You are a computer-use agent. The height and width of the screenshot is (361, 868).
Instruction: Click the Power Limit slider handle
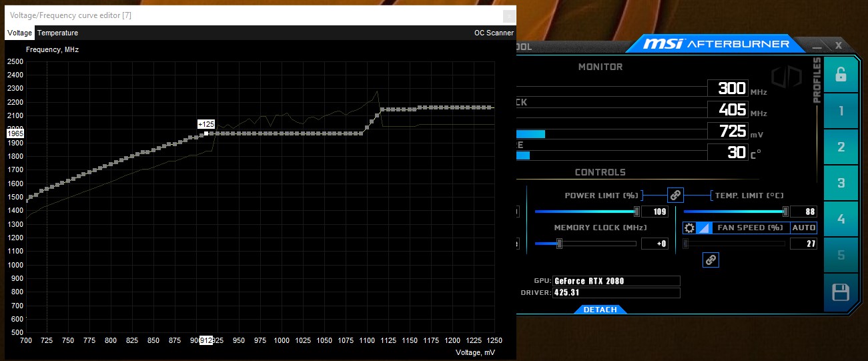coord(636,212)
